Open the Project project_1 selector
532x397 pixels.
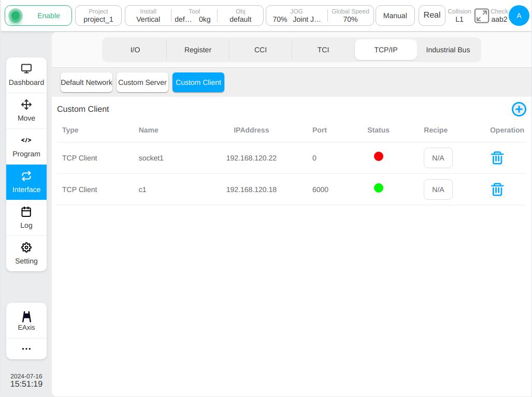98,16
